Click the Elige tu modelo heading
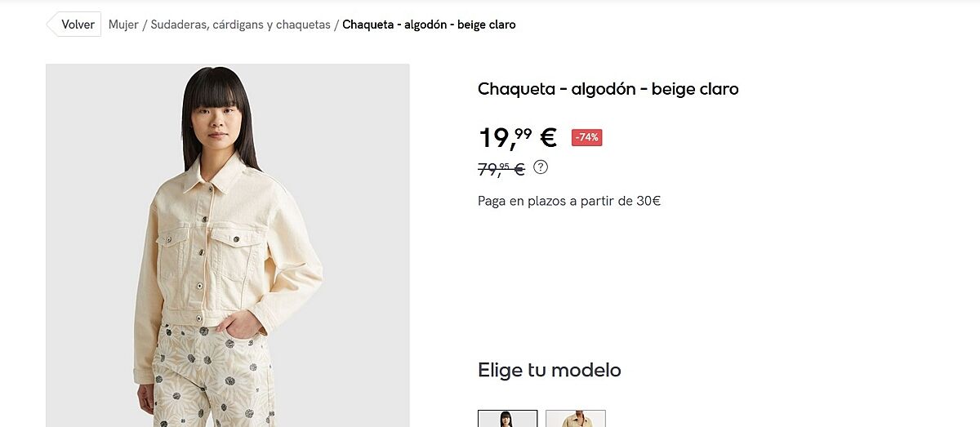The height and width of the screenshot is (427, 980). tap(550, 370)
